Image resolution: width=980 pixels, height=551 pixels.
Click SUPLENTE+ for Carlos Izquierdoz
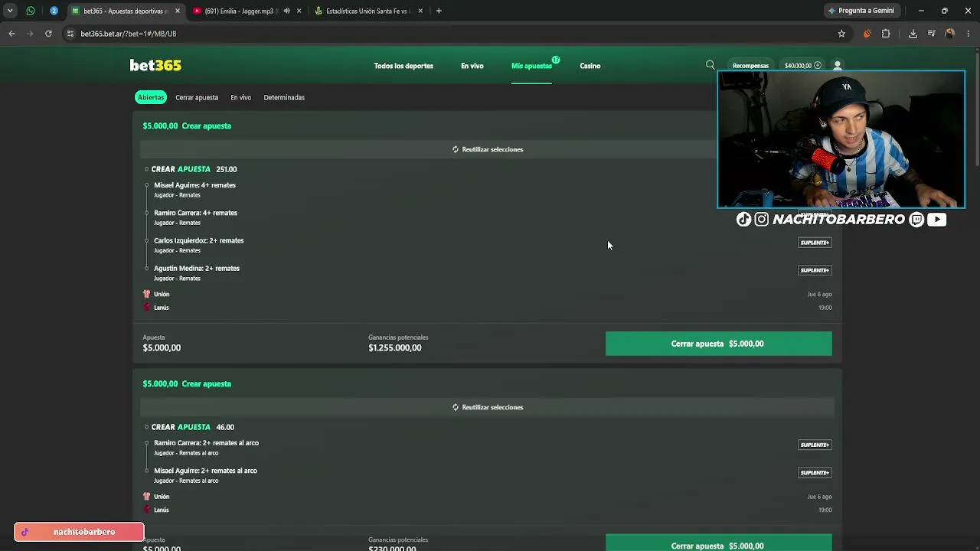click(815, 243)
